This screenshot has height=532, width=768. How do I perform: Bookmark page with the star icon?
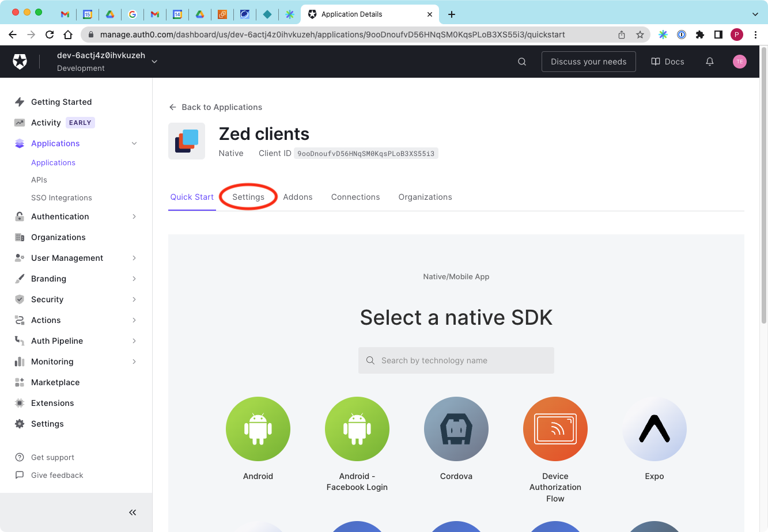tap(640, 35)
